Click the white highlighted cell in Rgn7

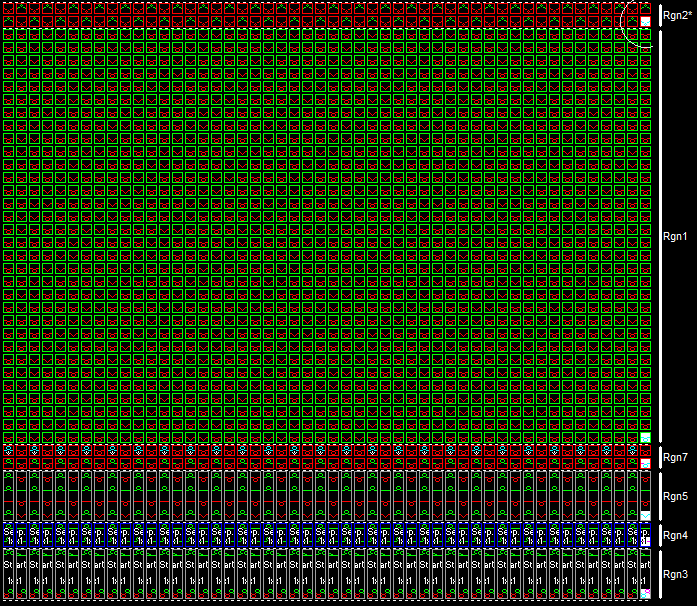(645, 464)
